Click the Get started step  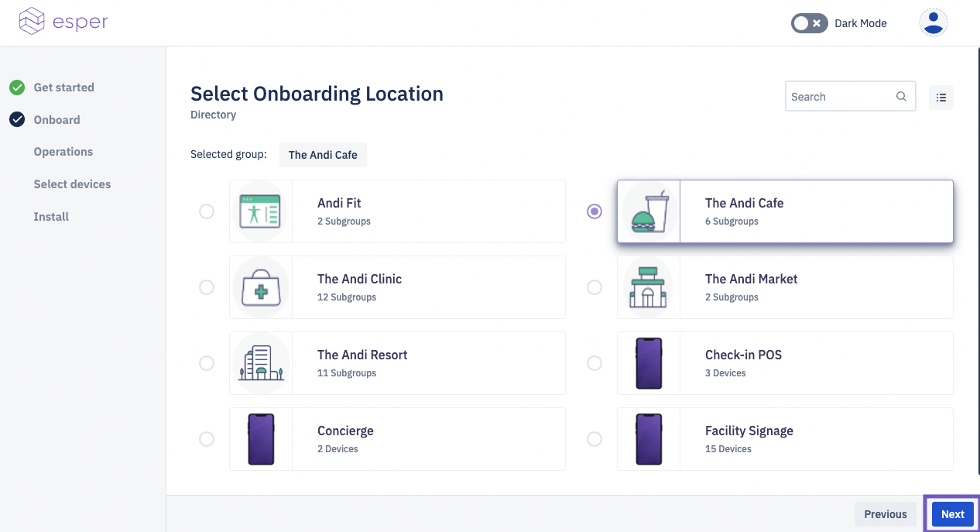pyautogui.click(x=63, y=88)
